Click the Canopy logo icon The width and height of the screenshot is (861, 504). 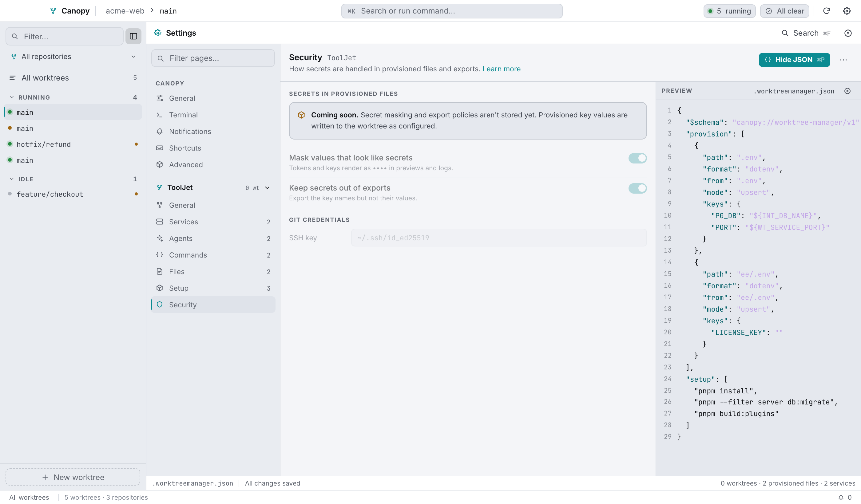pyautogui.click(x=53, y=11)
